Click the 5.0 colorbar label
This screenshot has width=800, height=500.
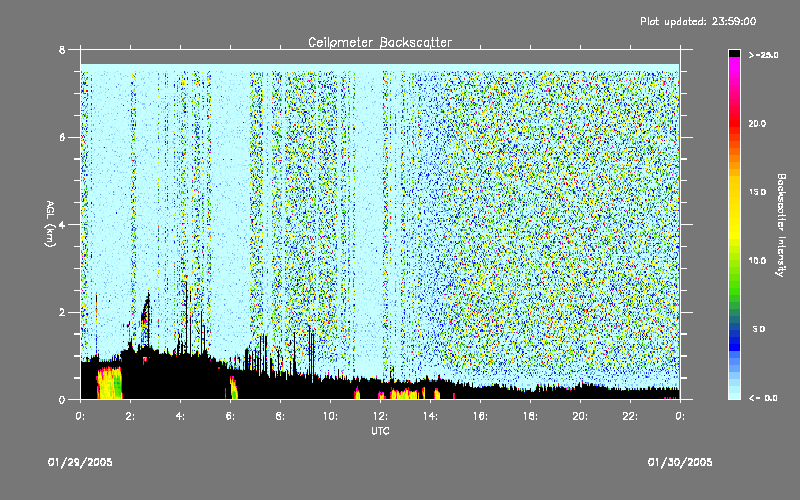759,329
